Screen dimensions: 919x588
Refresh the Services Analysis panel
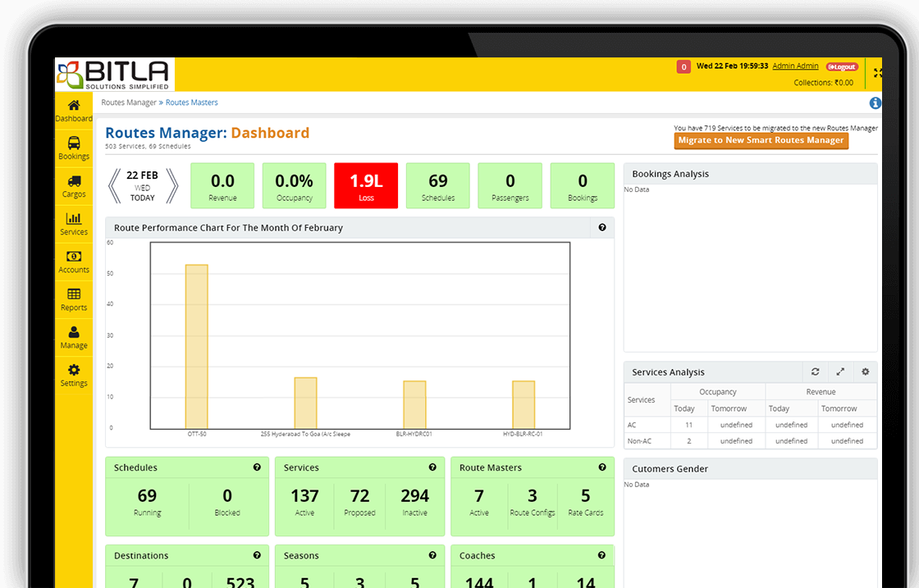815,372
